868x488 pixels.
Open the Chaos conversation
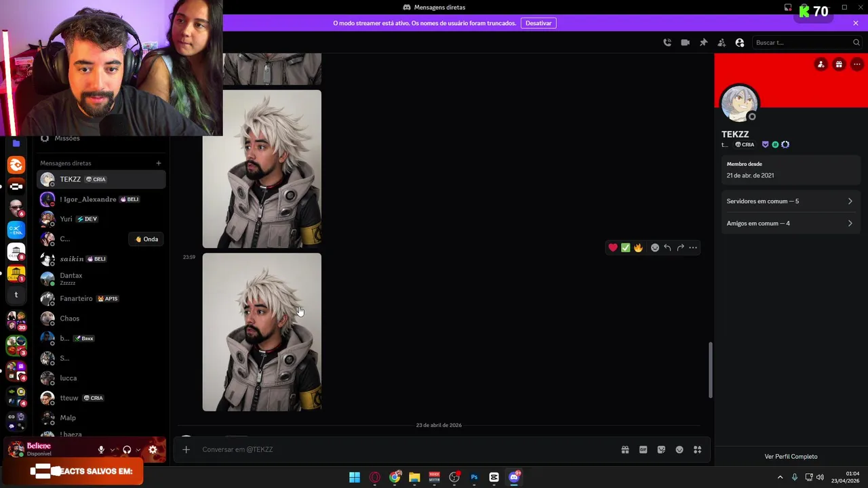click(x=102, y=319)
